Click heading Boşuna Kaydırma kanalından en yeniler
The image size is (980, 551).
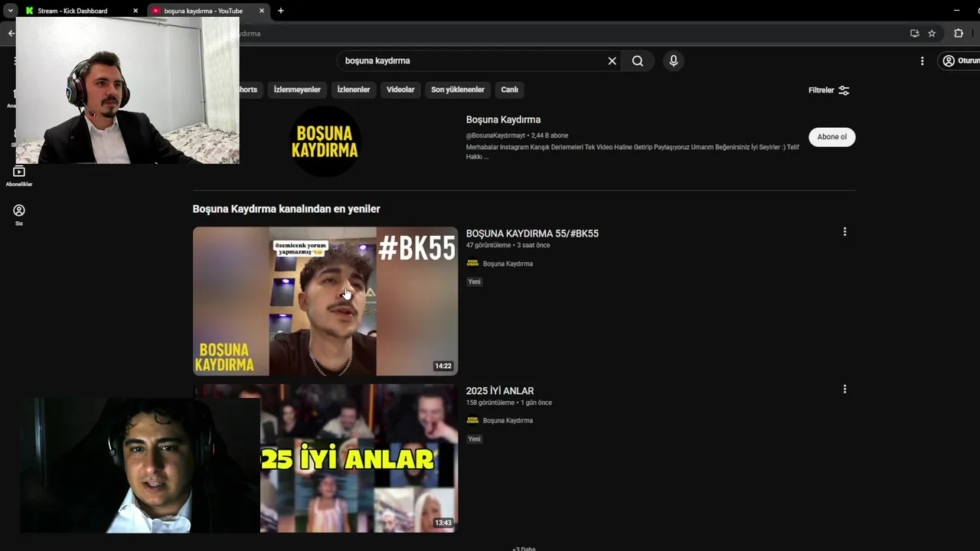click(286, 209)
